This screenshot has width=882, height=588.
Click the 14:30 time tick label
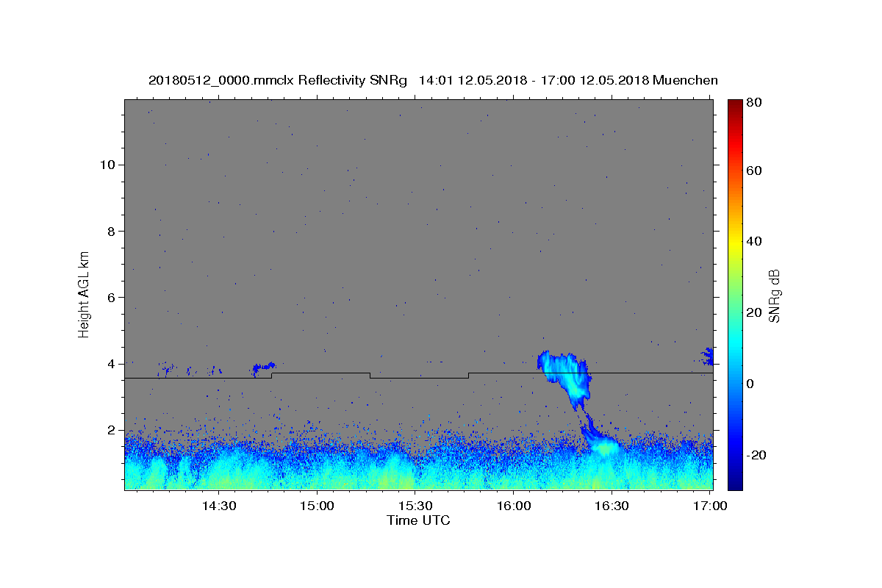tap(218, 506)
